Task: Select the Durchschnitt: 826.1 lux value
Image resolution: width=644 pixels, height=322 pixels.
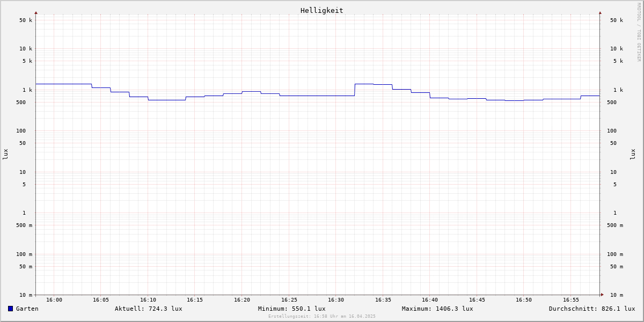Action: pyautogui.click(x=592, y=309)
